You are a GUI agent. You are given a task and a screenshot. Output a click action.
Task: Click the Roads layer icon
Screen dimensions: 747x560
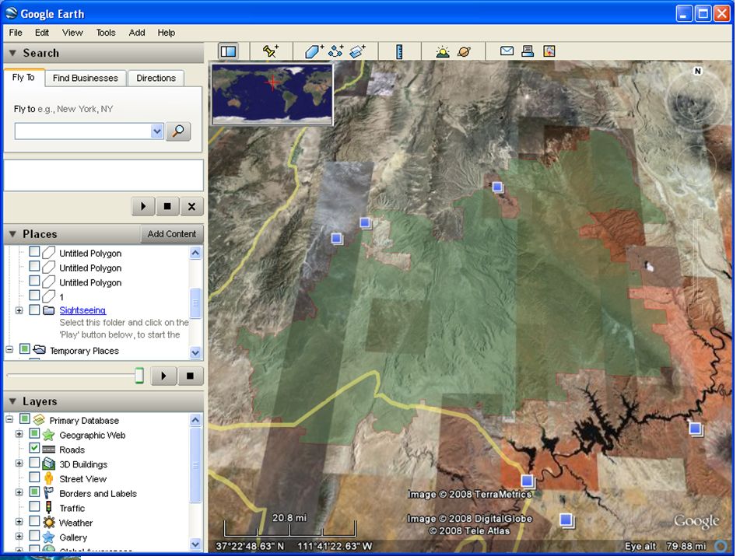tap(48, 449)
